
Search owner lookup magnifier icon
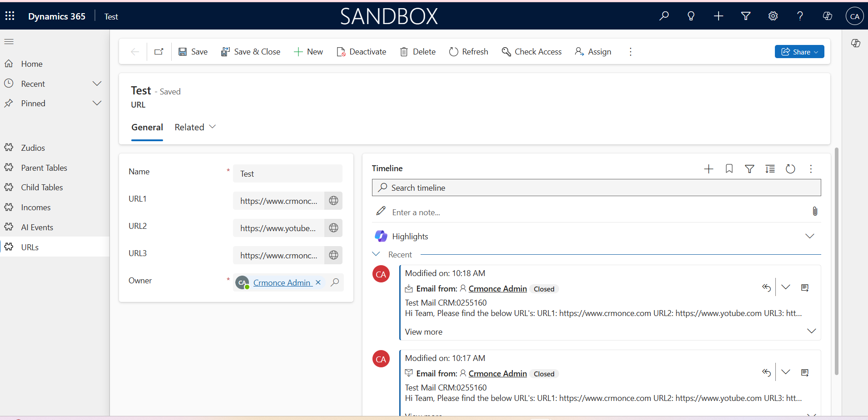[x=335, y=282]
